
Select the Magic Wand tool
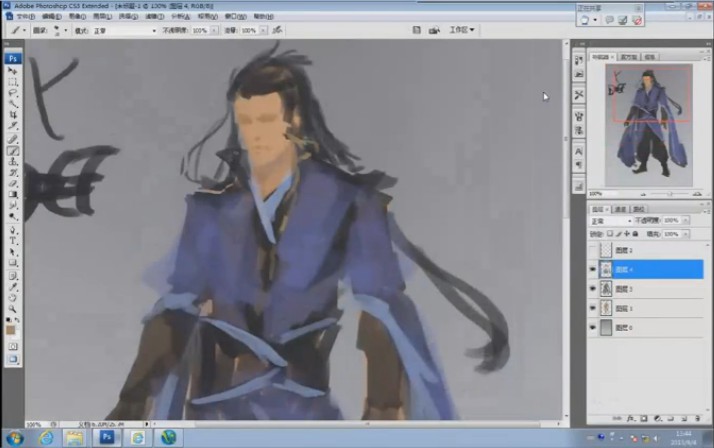(13, 104)
